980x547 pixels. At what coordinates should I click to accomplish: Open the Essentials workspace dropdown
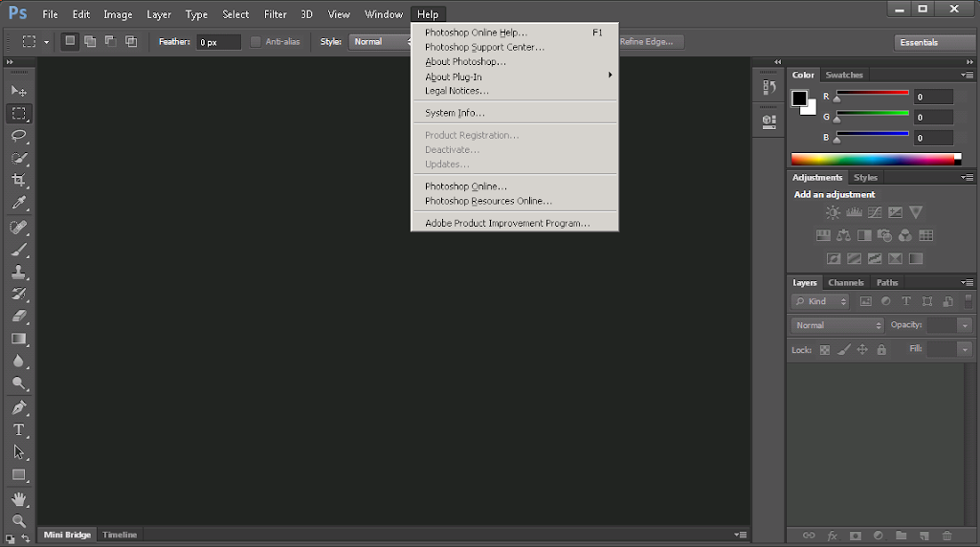[x=934, y=42]
